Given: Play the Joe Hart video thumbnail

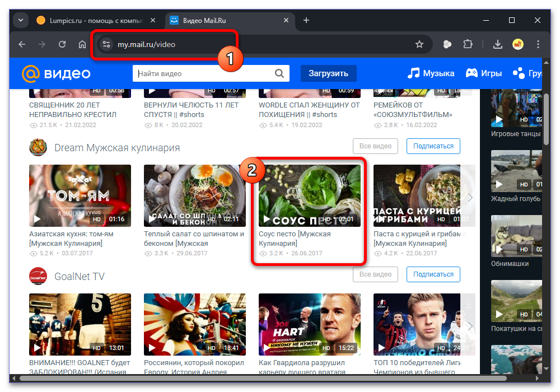Looking at the screenshot, I should coord(310,325).
